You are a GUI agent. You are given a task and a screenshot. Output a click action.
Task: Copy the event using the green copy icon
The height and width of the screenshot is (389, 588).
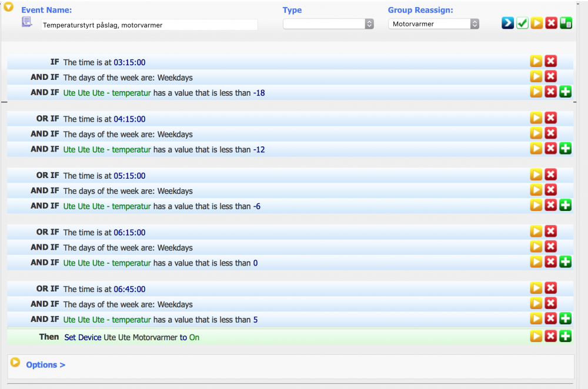click(565, 23)
